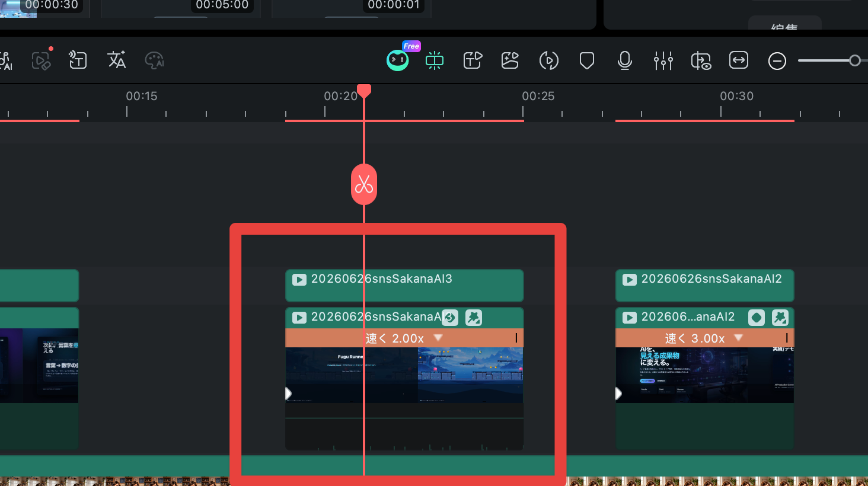Click the audio waveform of the SakanaAI3 clip
This screenshot has height=486, width=868.
click(x=404, y=427)
